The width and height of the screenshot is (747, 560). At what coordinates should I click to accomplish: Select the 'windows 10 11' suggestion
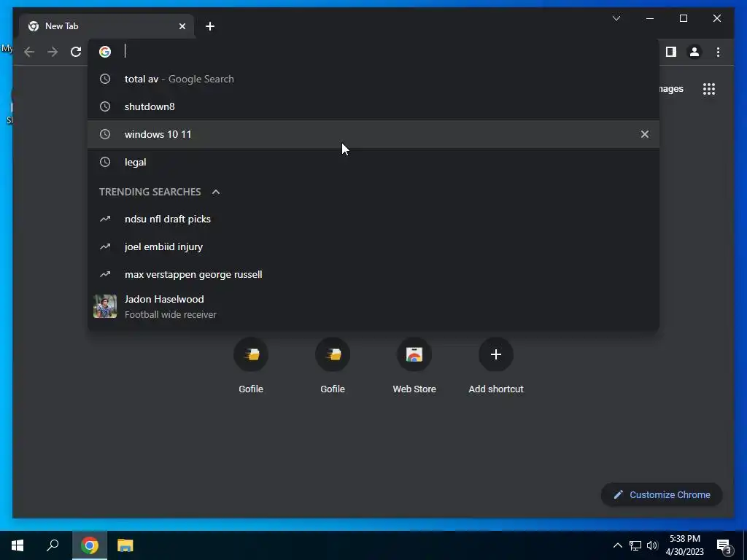pyautogui.click(x=373, y=134)
